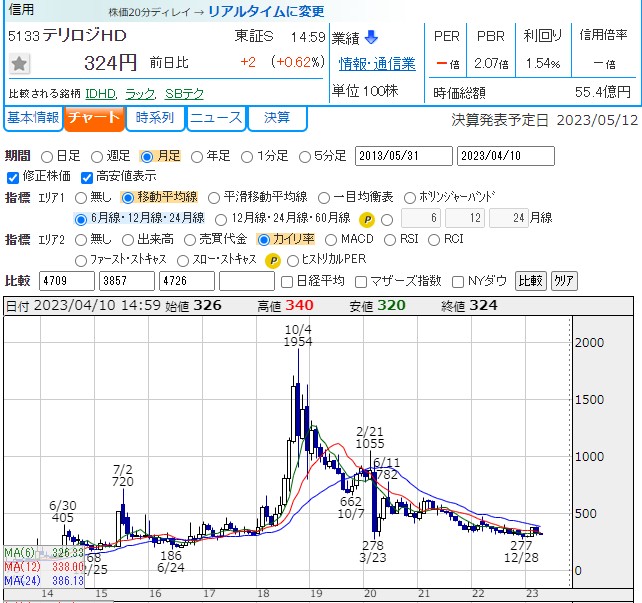Select the MACD radio
The image size is (642, 603).
click(x=331, y=240)
